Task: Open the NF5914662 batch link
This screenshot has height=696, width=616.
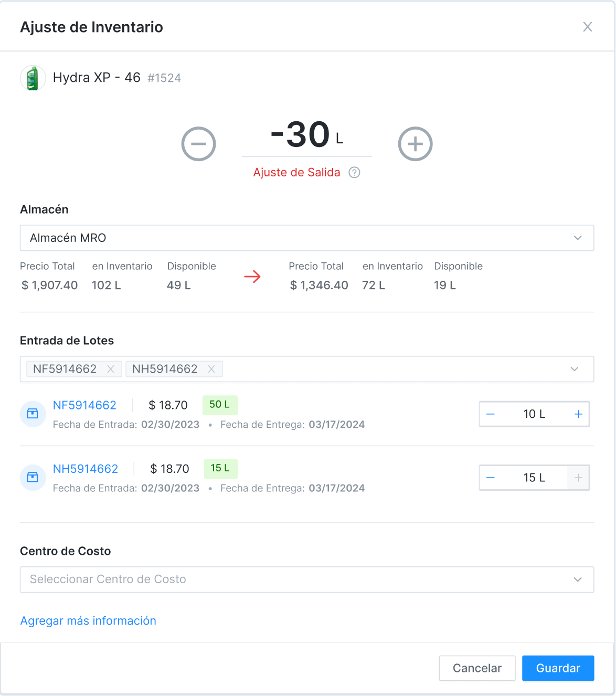Action: coord(84,405)
